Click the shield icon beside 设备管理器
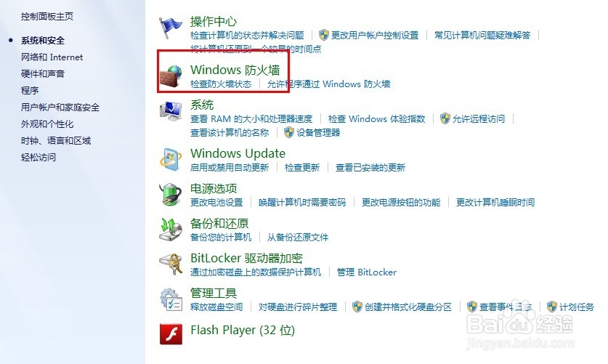Viewport: 608px width, 364px height. (x=289, y=132)
